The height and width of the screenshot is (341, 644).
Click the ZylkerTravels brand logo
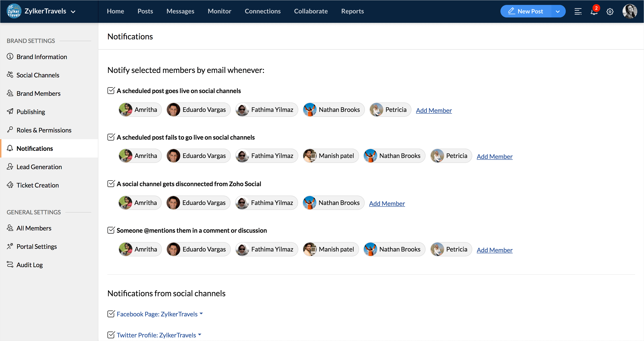coord(14,11)
